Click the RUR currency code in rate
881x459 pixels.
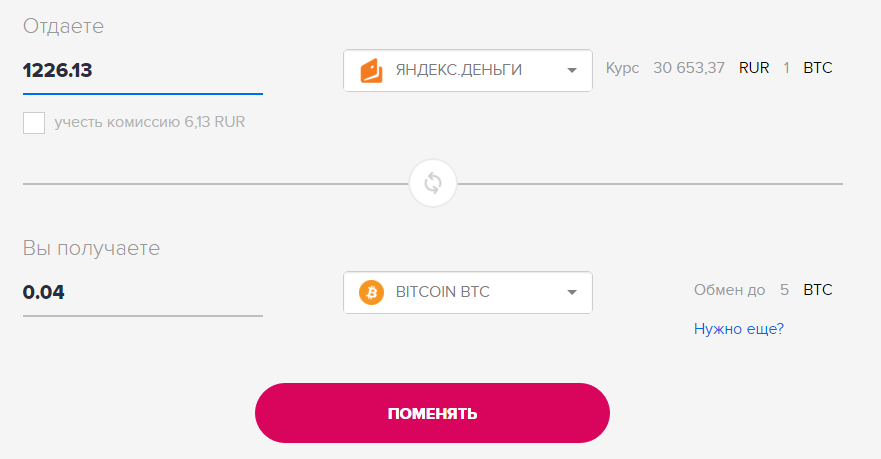[754, 69]
